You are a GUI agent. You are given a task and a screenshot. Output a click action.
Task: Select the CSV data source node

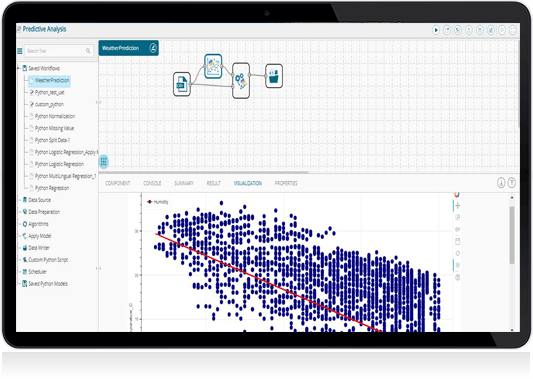tap(182, 84)
